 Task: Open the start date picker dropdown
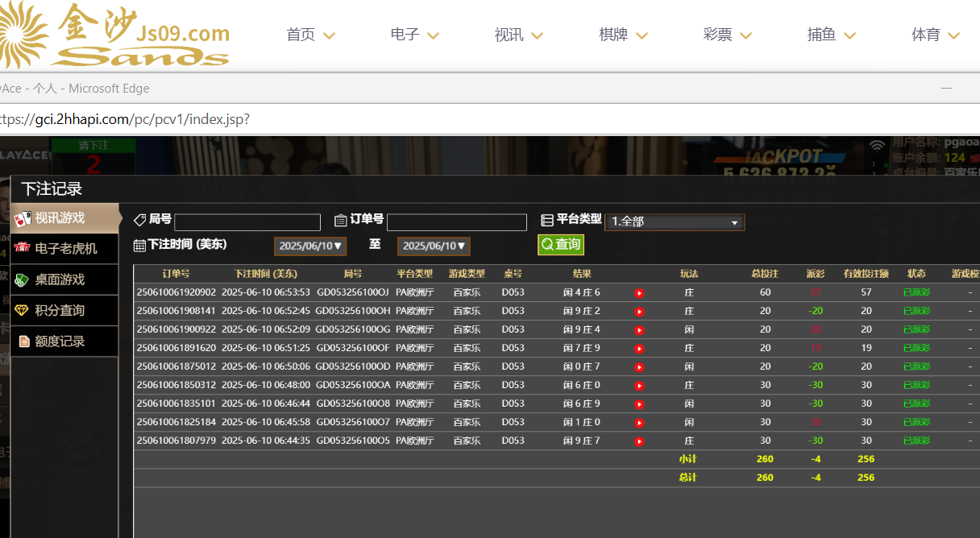tap(310, 246)
